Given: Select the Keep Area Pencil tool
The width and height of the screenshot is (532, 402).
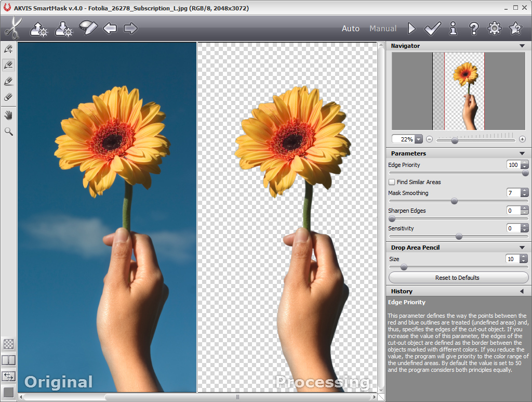Looking at the screenshot, I should [8, 49].
